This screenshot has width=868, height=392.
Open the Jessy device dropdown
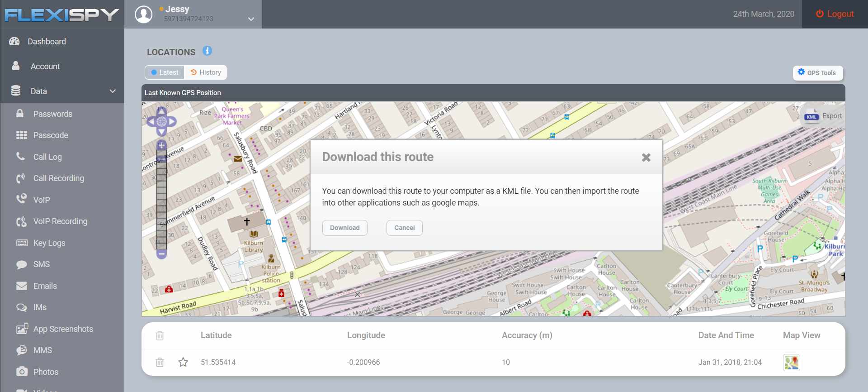251,19
